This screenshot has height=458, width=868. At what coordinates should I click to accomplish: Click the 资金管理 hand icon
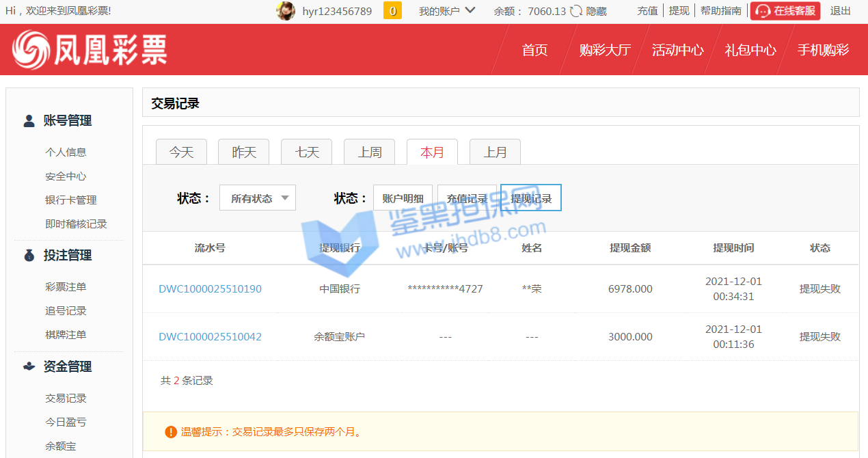click(29, 366)
